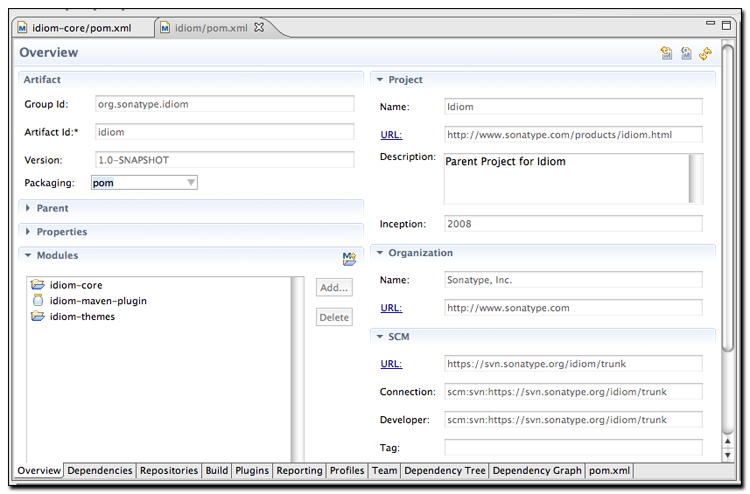Viewport: 750px width, 494px height.
Task: Click the Description box vertical scrollbar
Action: (696, 178)
